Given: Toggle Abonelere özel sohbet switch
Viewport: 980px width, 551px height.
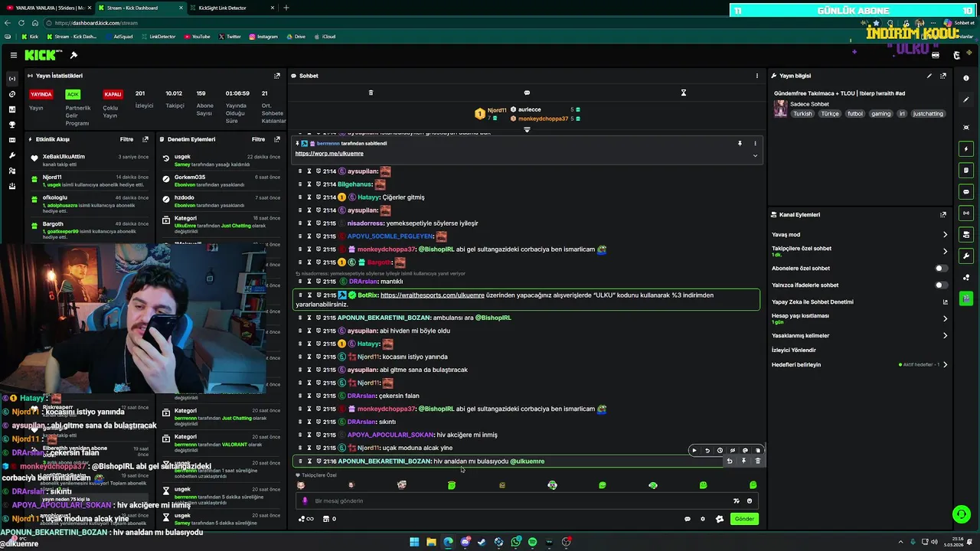Looking at the screenshot, I should tap(942, 269).
